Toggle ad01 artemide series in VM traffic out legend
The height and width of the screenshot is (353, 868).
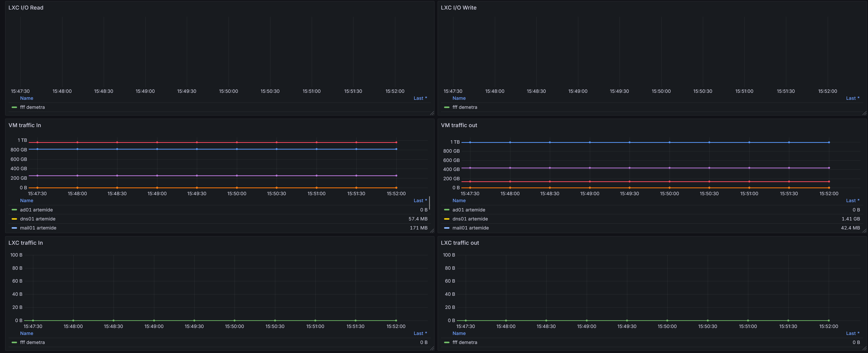(x=468, y=210)
